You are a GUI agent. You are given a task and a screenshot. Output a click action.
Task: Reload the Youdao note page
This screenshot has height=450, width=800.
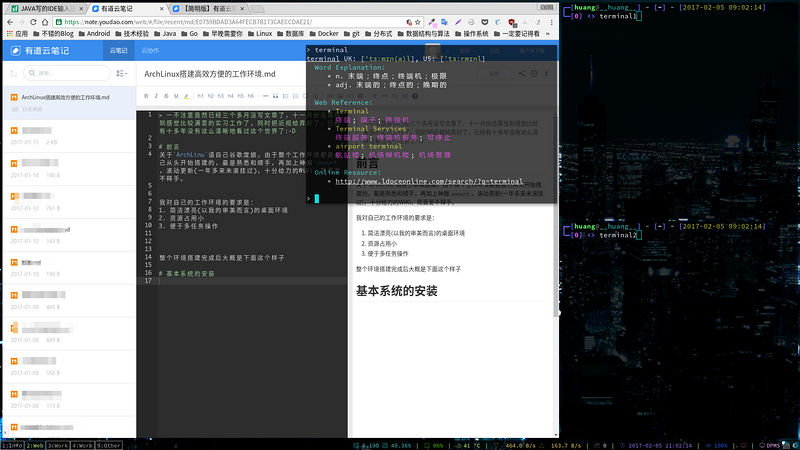(33, 22)
